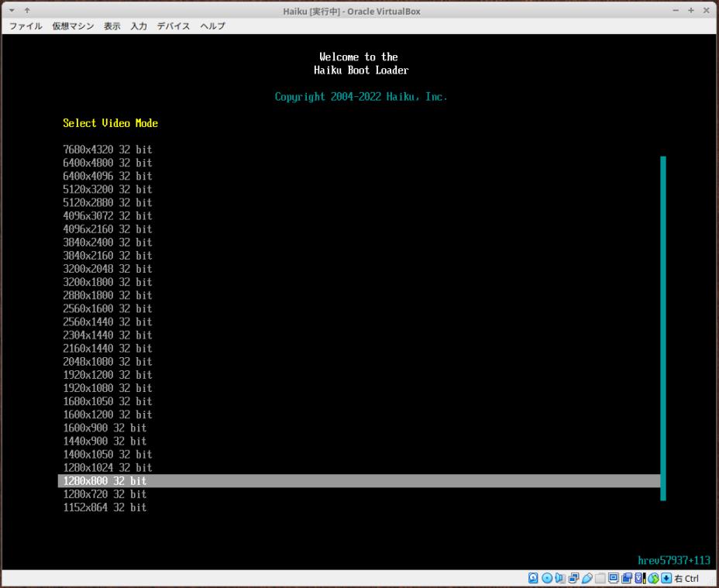This screenshot has height=588, width=719.
Task: Select the 1152x864 32 bit mode
Action: (x=105, y=507)
